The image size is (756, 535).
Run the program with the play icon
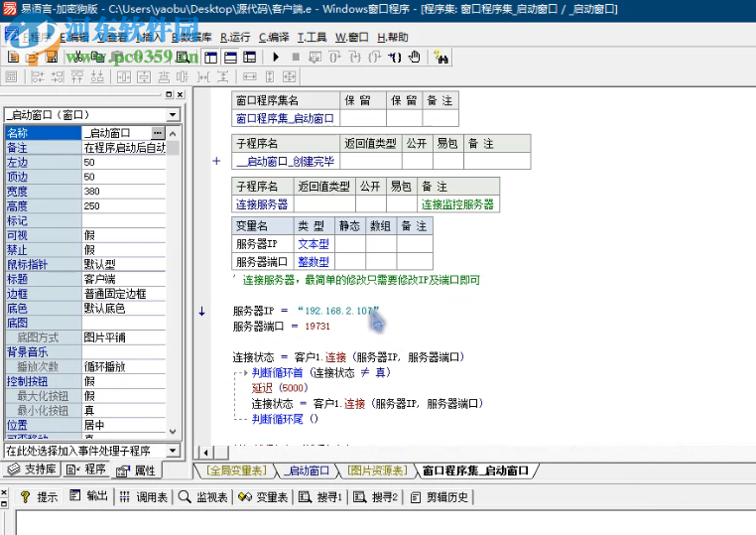(x=276, y=58)
